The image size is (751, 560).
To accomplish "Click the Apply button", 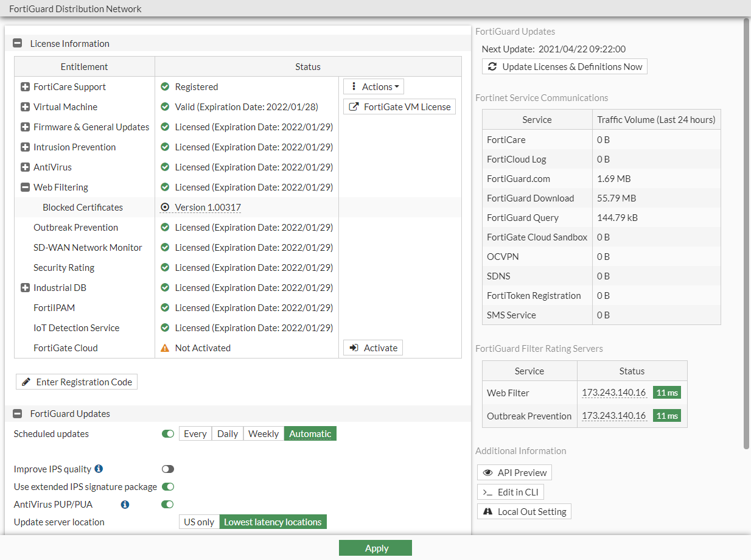I will click(x=375, y=547).
